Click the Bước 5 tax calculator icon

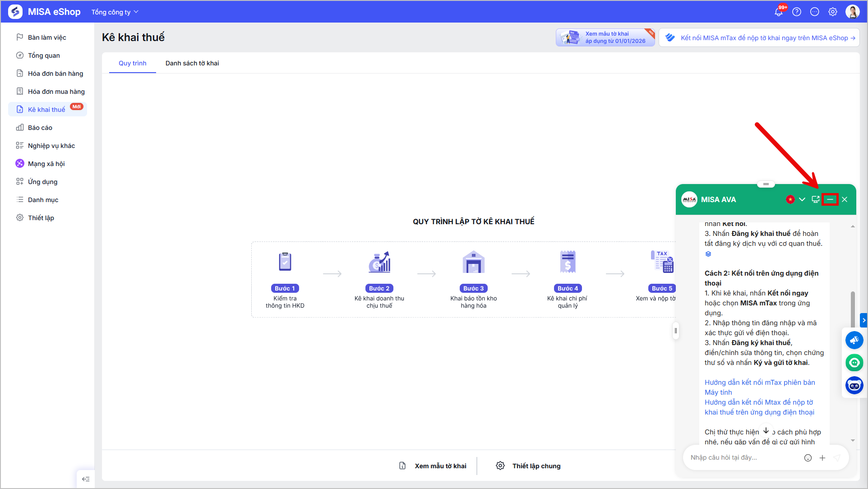pos(662,262)
